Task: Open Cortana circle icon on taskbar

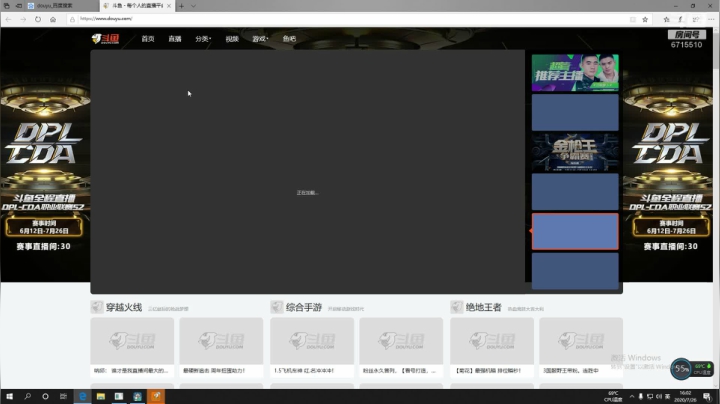Action: coord(45,396)
